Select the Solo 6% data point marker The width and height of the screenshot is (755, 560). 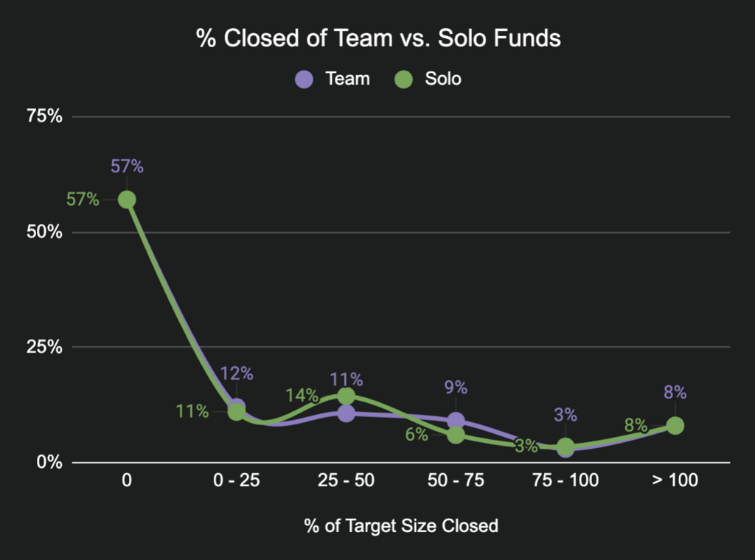click(456, 435)
